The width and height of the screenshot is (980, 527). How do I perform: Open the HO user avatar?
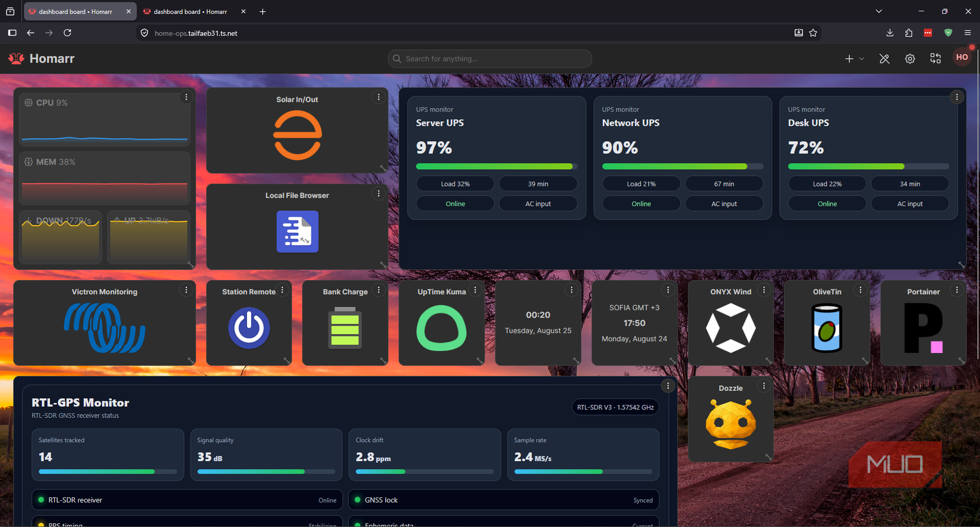[x=962, y=58]
